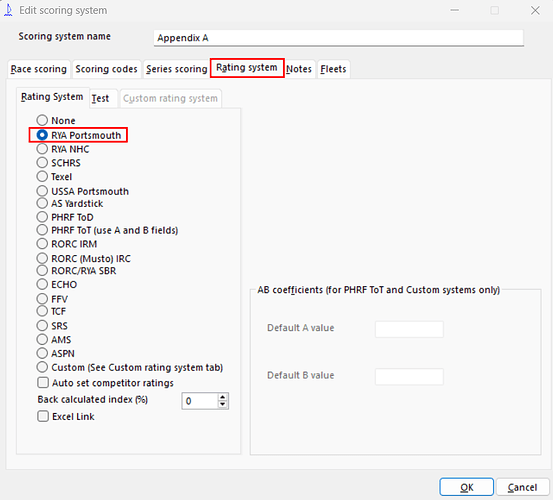This screenshot has height=500, width=553.
Task: Decrease Back calculated index value
Action: coord(223,404)
